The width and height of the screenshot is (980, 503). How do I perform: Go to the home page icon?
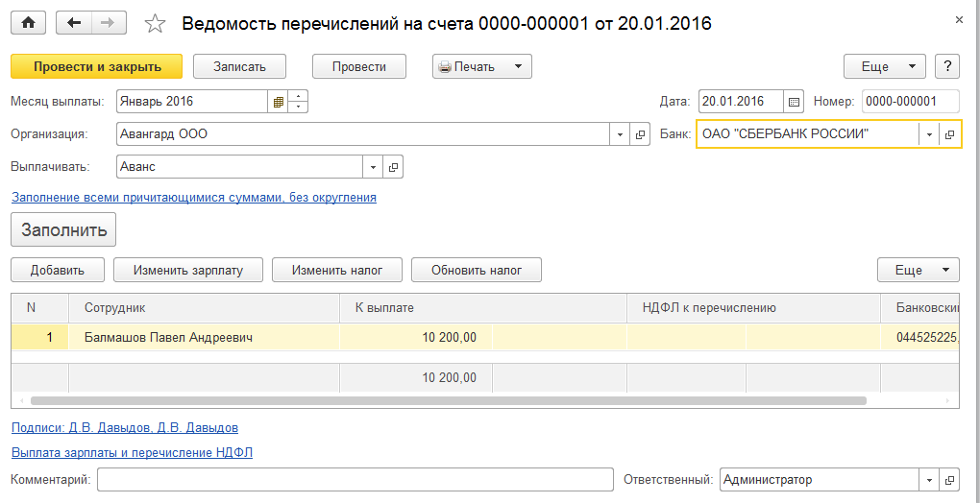[x=28, y=22]
